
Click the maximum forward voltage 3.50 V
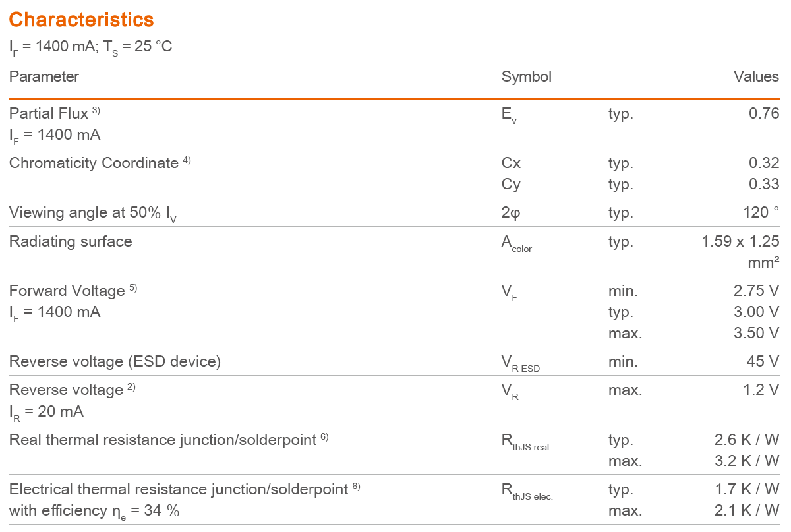tap(756, 333)
